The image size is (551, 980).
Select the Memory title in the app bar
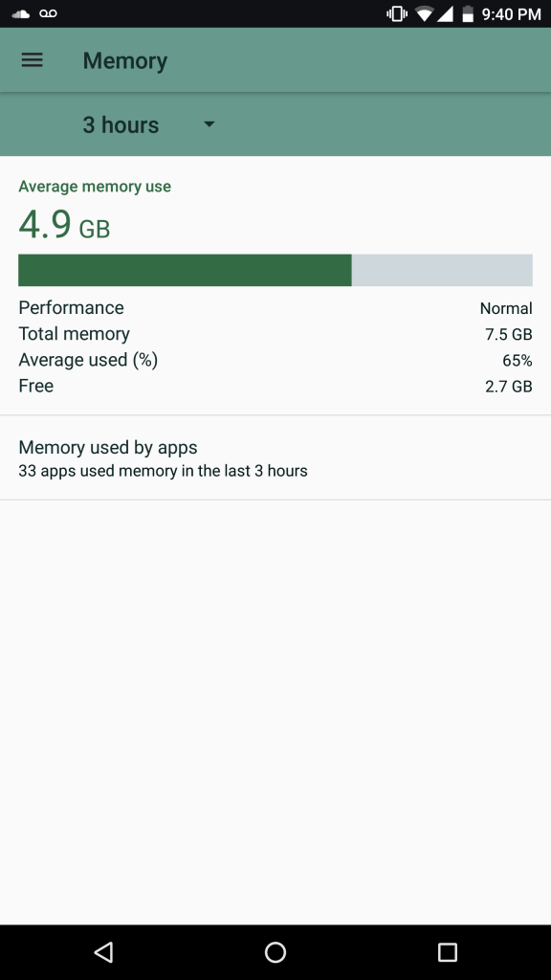click(x=124, y=59)
